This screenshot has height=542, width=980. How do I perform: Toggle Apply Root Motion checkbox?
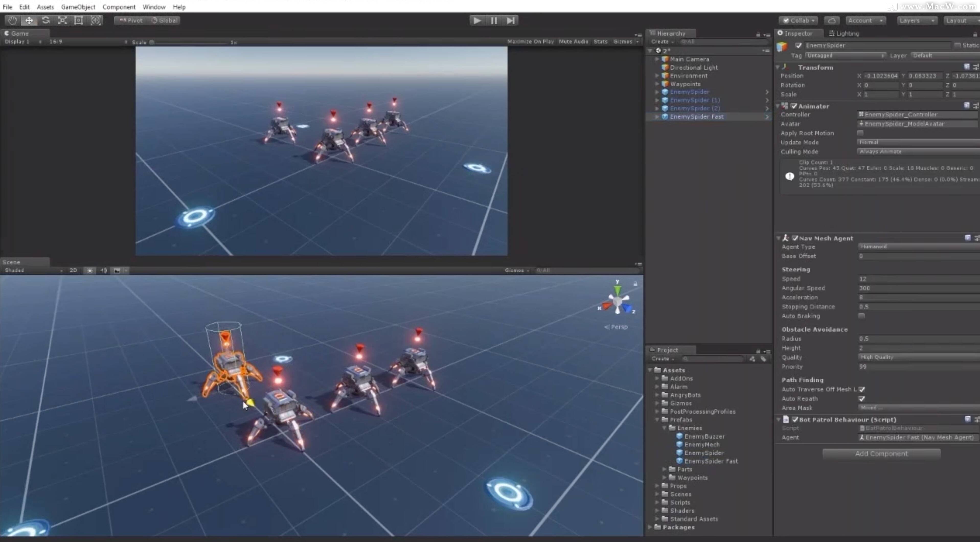point(860,133)
